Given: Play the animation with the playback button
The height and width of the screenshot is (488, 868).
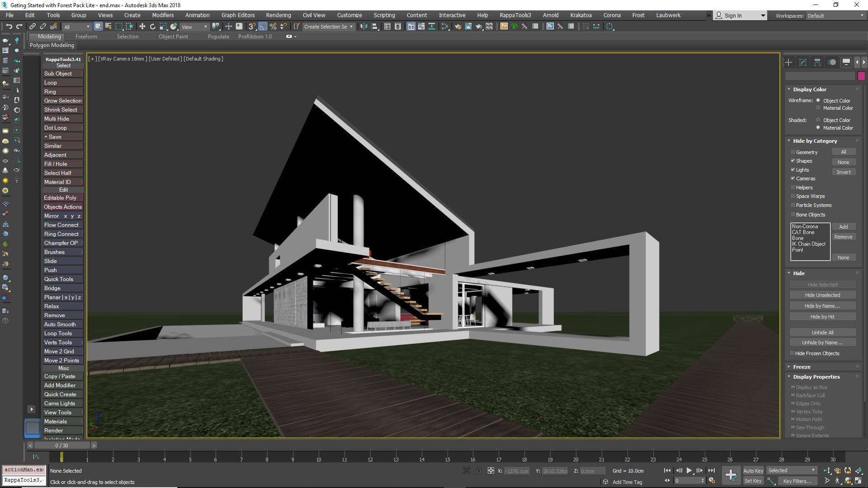Looking at the screenshot, I should (689, 470).
